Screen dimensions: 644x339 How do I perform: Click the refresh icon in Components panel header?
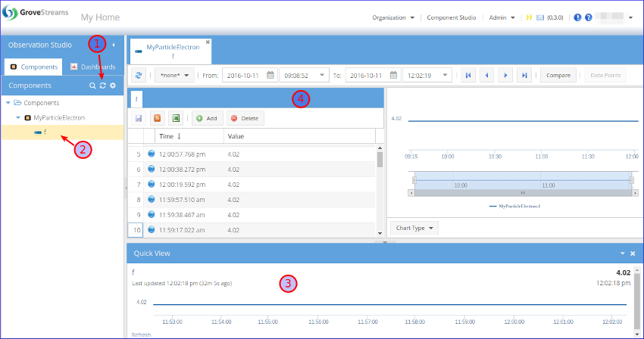(x=103, y=86)
